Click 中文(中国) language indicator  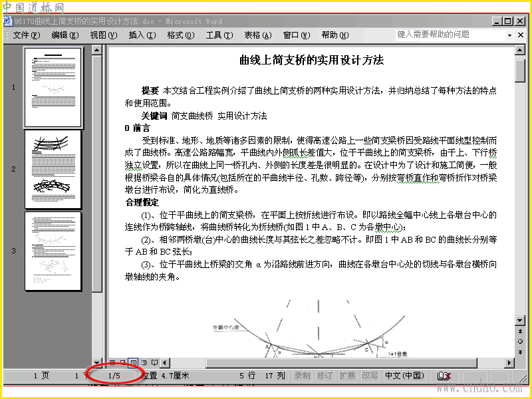click(x=405, y=376)
